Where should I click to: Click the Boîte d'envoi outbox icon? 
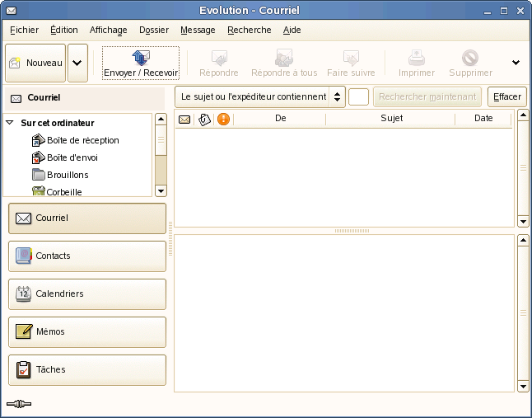click(39, 157)
